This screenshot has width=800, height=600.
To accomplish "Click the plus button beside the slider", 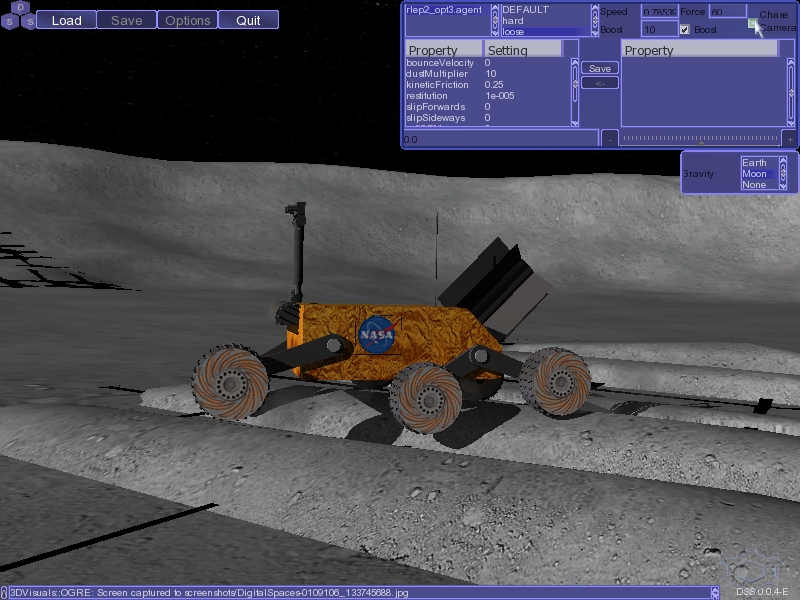I will tap(790, 139).
